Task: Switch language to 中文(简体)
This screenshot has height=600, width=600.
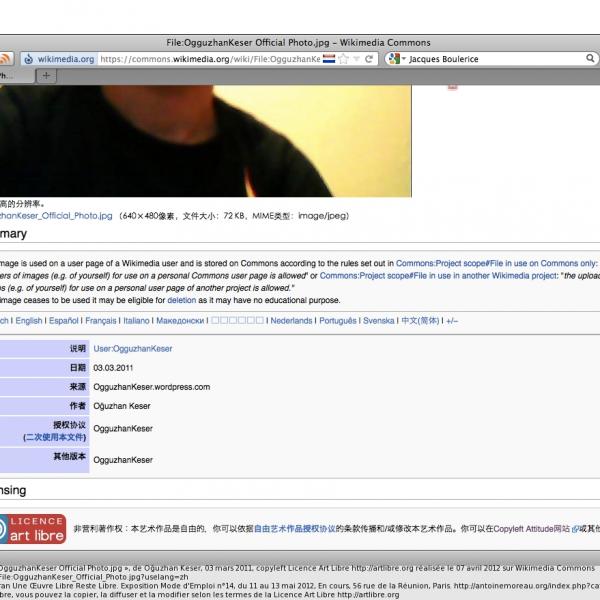Action: click(420, 321)
